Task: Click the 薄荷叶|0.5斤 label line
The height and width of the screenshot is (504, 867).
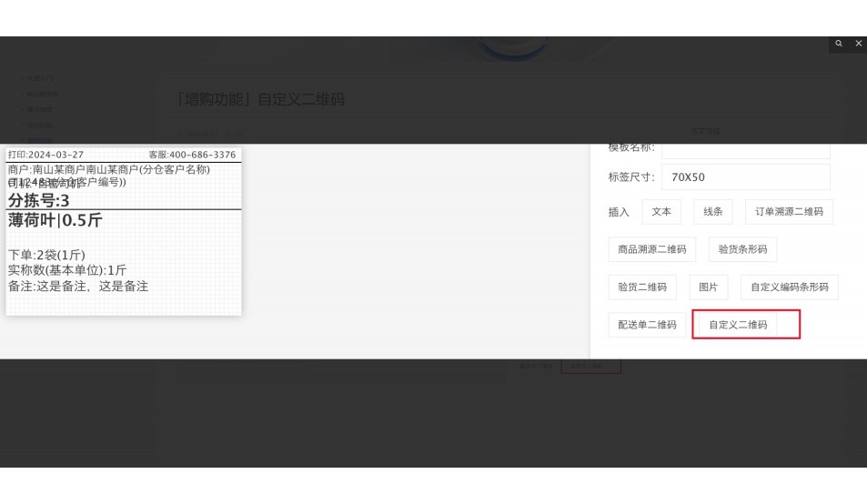Action: 55,220
